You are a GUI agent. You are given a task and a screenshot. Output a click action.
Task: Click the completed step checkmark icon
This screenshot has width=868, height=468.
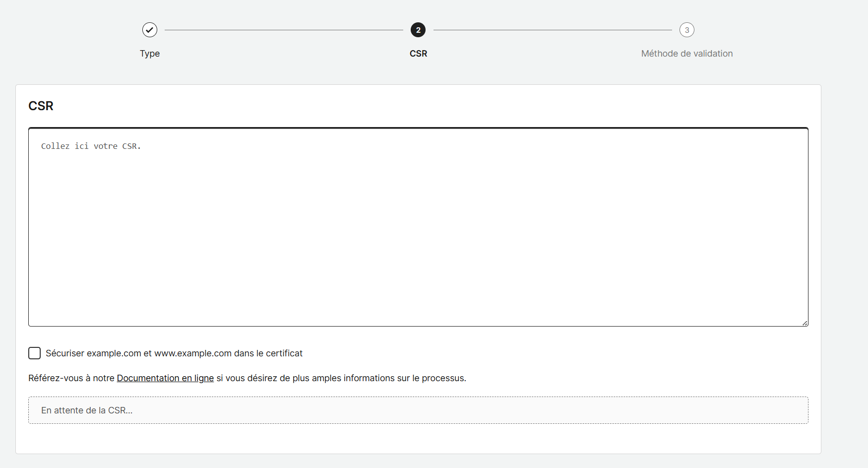point(150,30)
